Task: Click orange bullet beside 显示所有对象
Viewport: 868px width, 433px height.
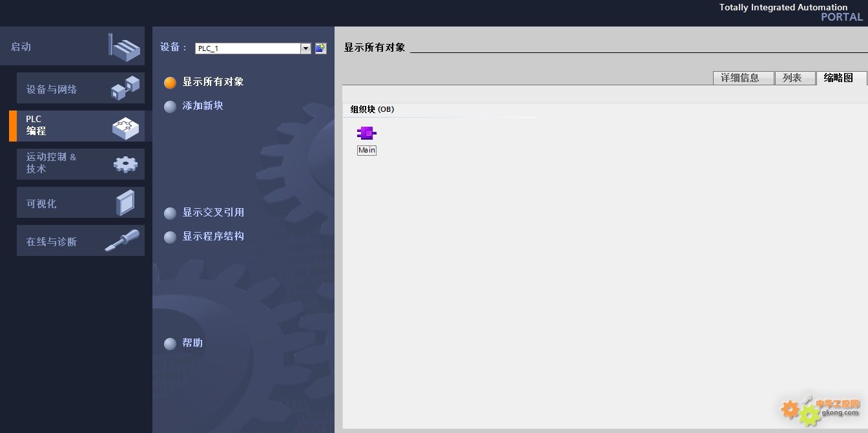Action: 170,83
